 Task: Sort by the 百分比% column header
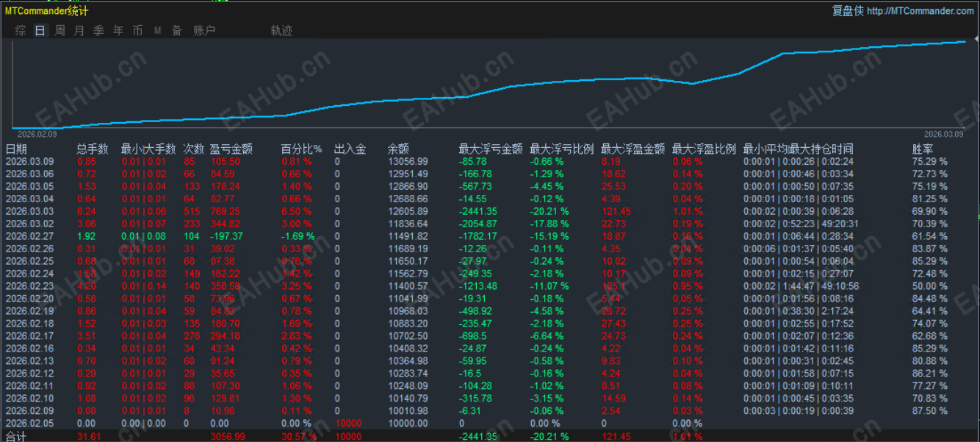pyautogui.click(x=301, y=149)
